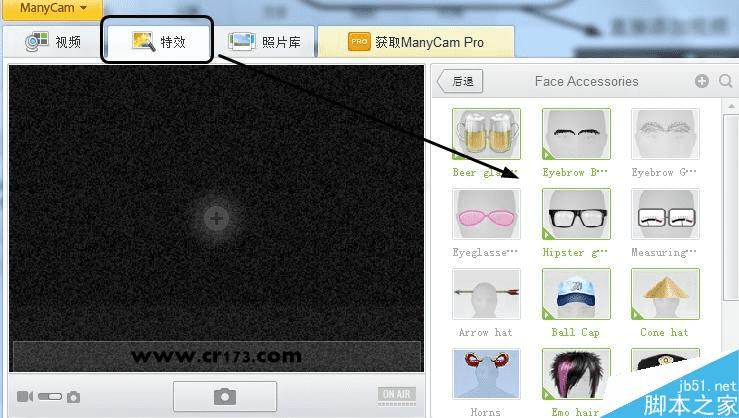Viewport: 739px width, 418px height.
Task: Open the ManyCam dropdown menu
Action: (53, 8)
